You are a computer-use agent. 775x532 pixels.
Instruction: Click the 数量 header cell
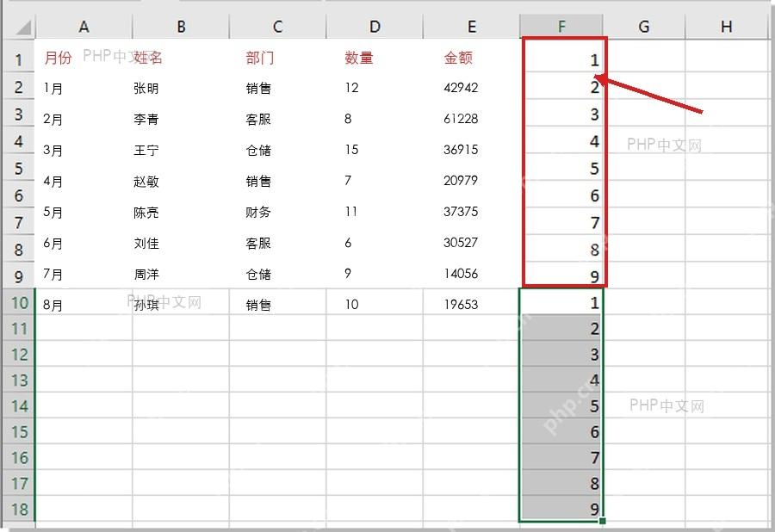(359, 58)
